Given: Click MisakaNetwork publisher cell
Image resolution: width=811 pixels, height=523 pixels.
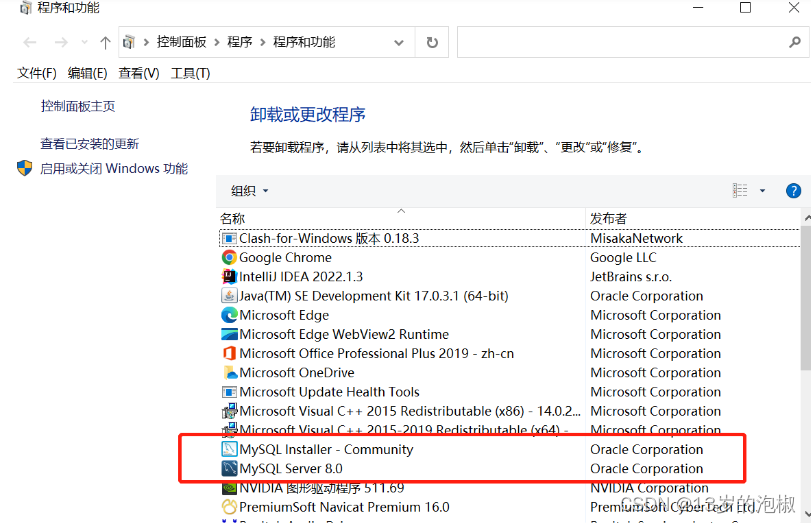Looking at the screenshot, I should (x=636, y=238).
